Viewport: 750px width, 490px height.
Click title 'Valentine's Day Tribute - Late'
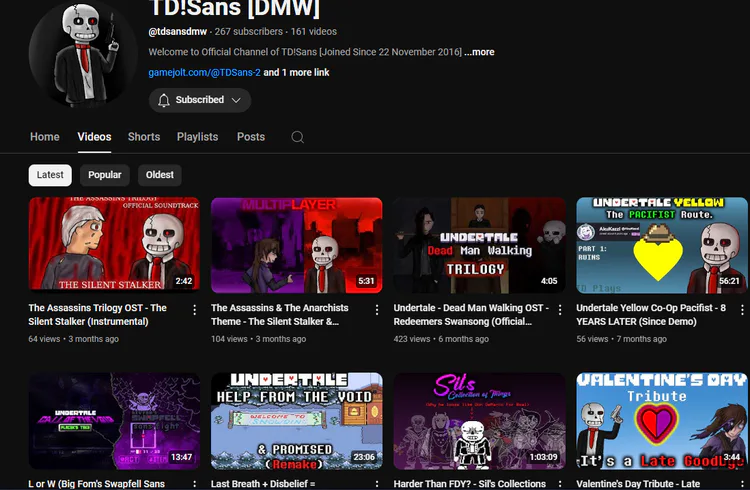(x=638, y=484)
